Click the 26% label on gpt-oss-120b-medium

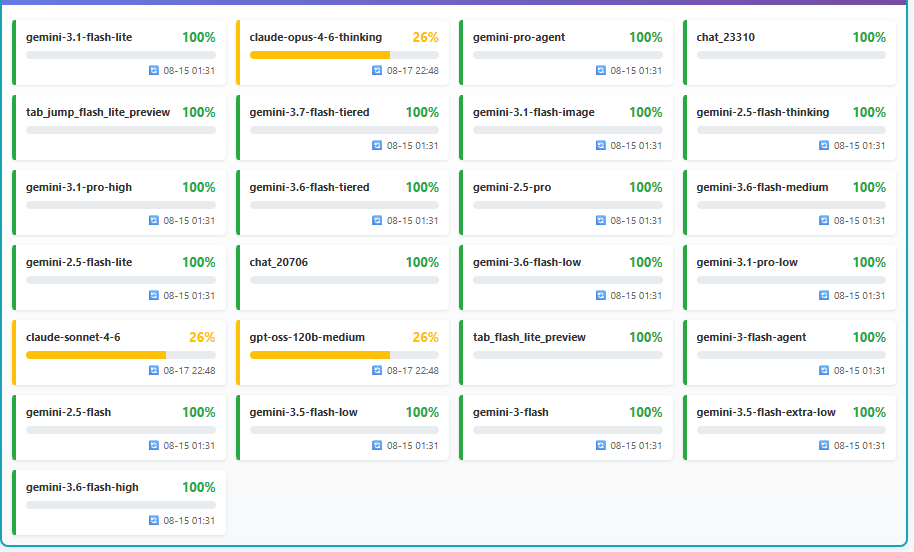426,337
